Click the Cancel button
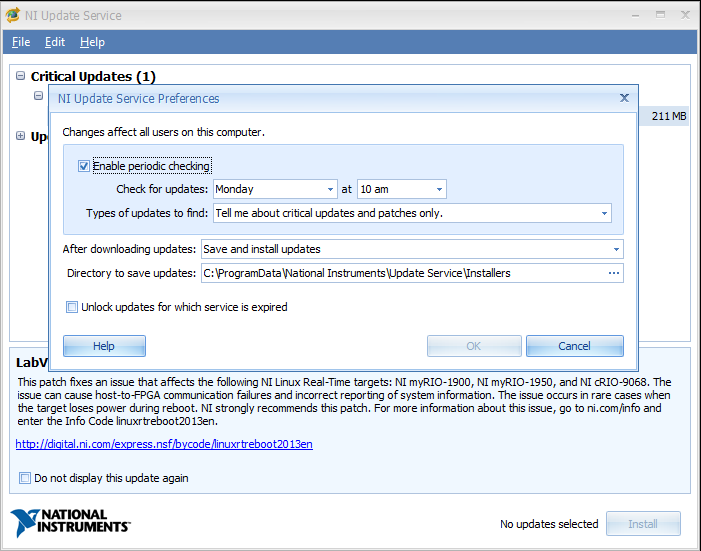Image resolution: width=701 pixels, height=551 pixels. pyautogui.click(x=574, y=346)
